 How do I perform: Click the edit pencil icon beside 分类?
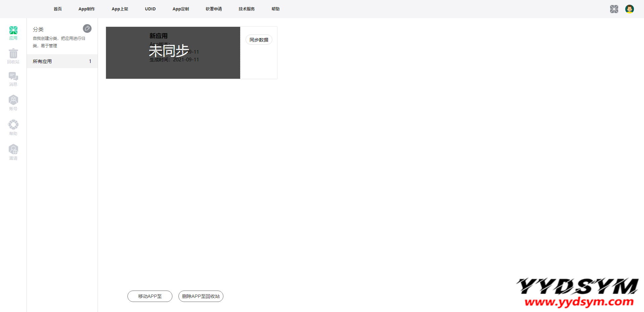pos(87,28)
